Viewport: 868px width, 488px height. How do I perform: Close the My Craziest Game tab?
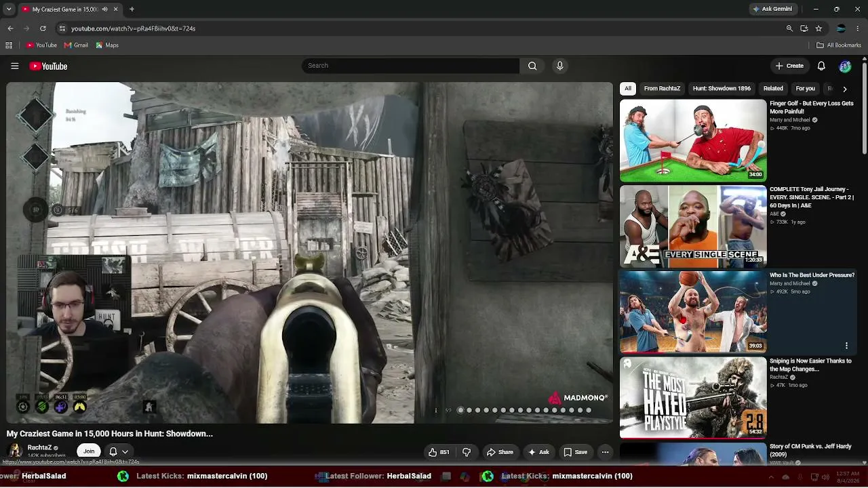115,9
